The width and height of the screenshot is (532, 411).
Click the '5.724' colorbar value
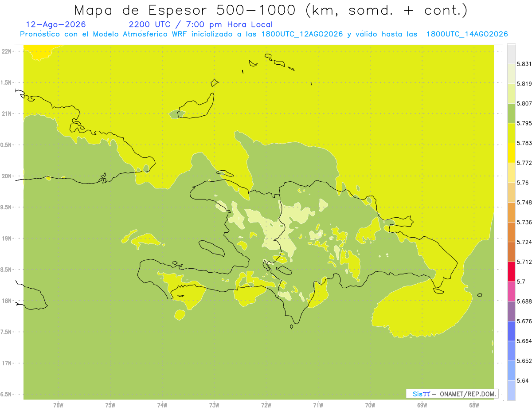coord(524,242)
